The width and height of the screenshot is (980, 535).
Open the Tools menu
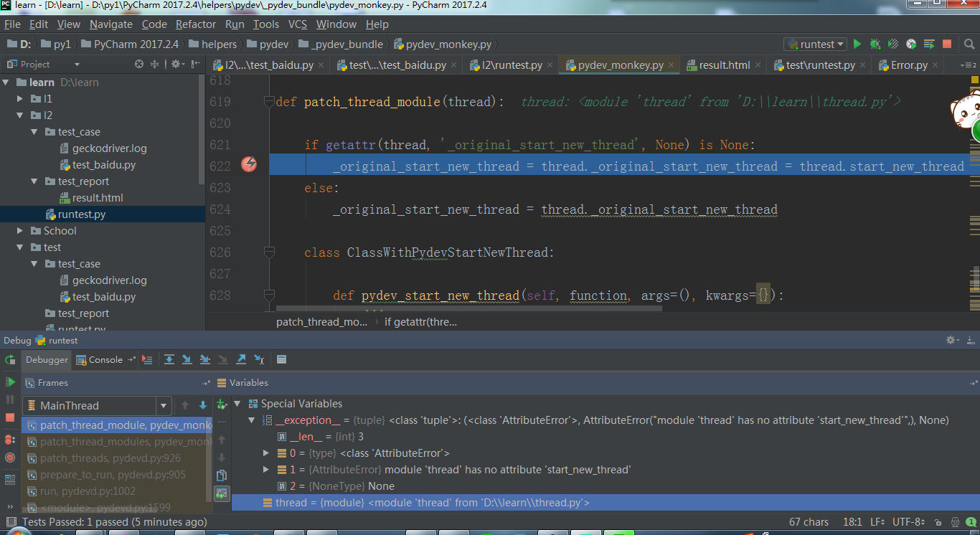point(265,24)
